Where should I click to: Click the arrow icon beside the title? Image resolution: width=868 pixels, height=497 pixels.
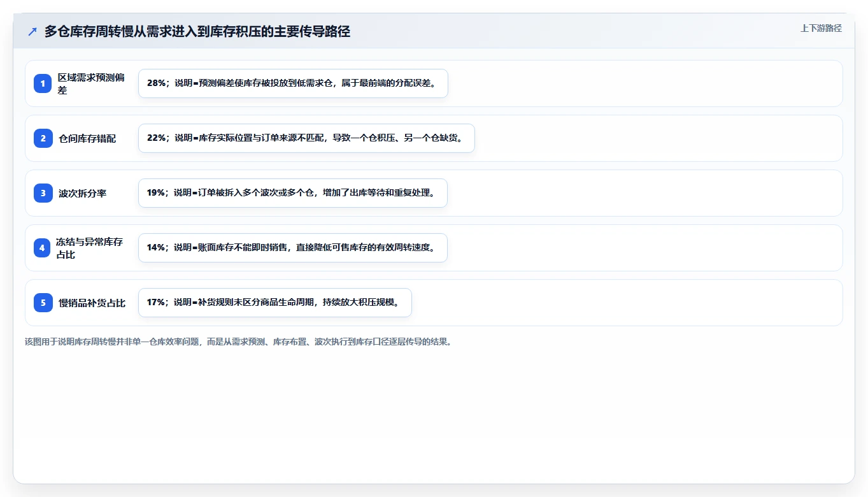tap(32, 31)
